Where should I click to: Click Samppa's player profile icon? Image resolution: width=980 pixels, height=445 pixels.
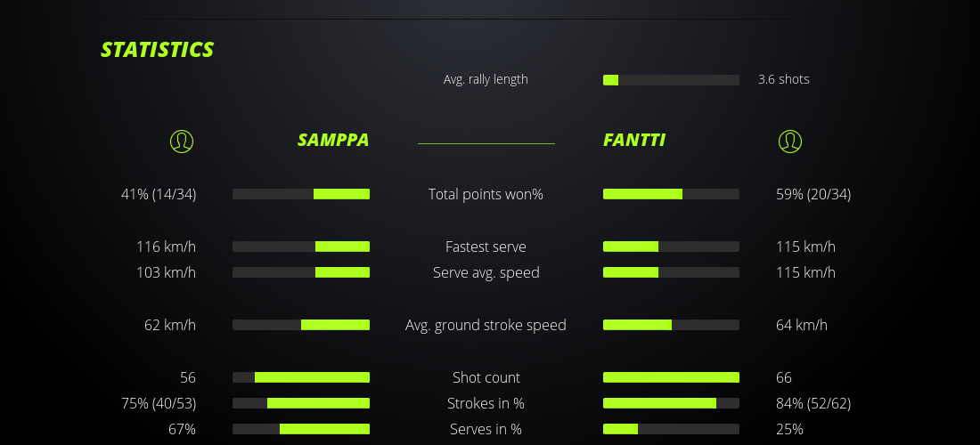182,141
